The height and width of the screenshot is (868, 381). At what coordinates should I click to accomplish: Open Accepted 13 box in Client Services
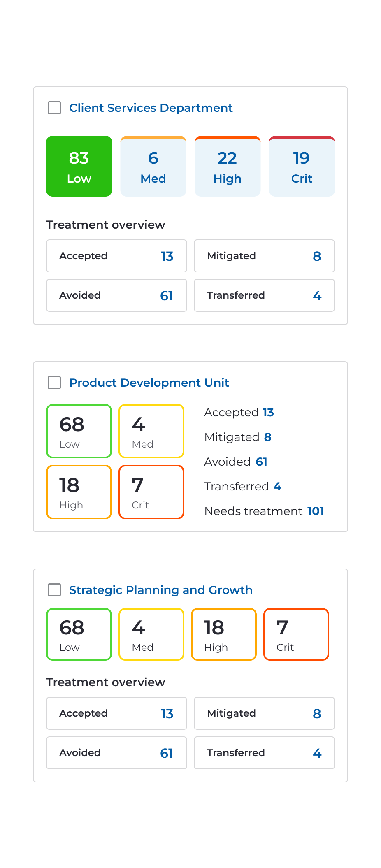click(116, 256)
